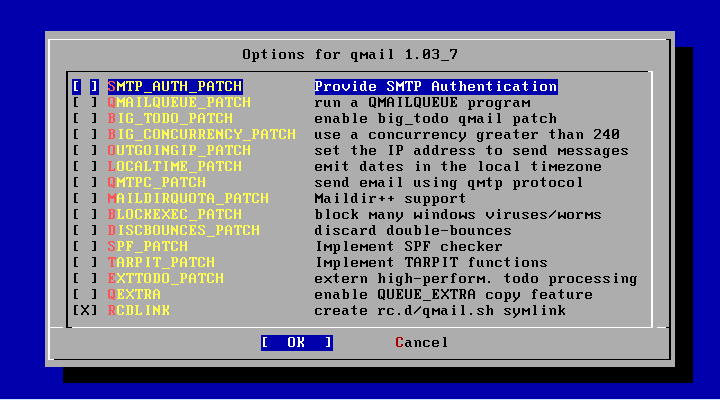This screenshot has width=720, height=400.
Task: Enable the OUTGOINGIP_PATCH checkbox
Action: (85, 151)
